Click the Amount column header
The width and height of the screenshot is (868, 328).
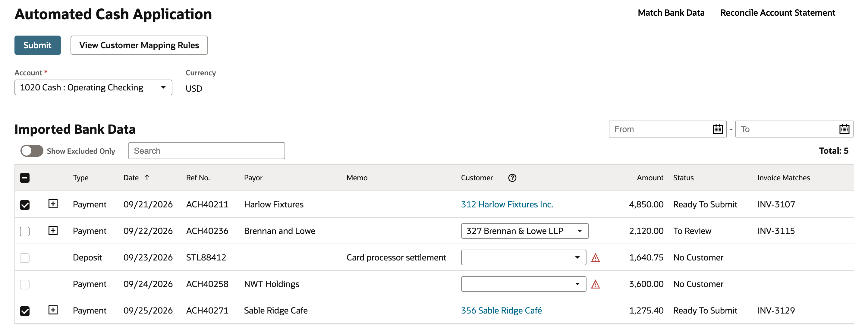click(650, 178)
